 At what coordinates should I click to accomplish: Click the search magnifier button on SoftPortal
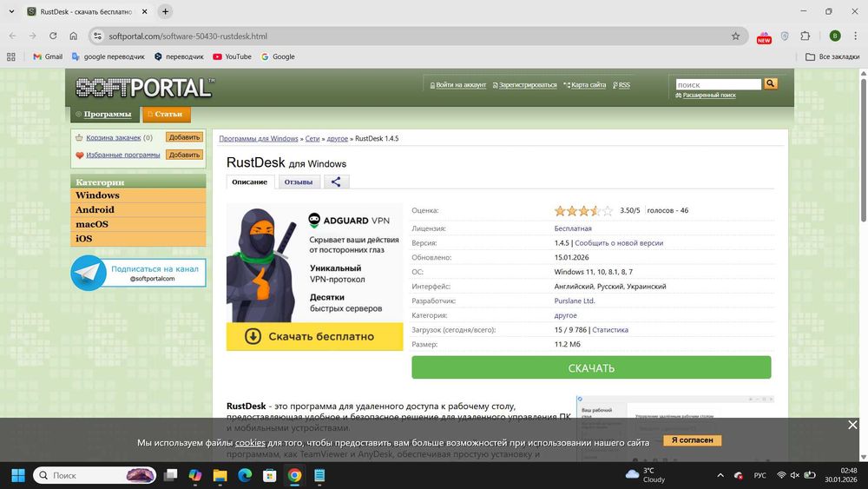[771, 83]
